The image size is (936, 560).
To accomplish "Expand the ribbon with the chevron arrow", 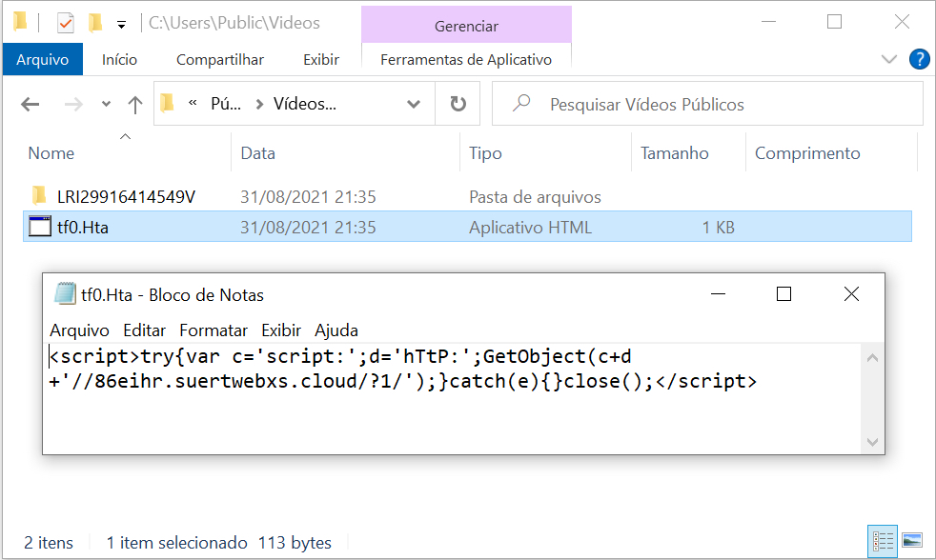I will tap(889, 59).
